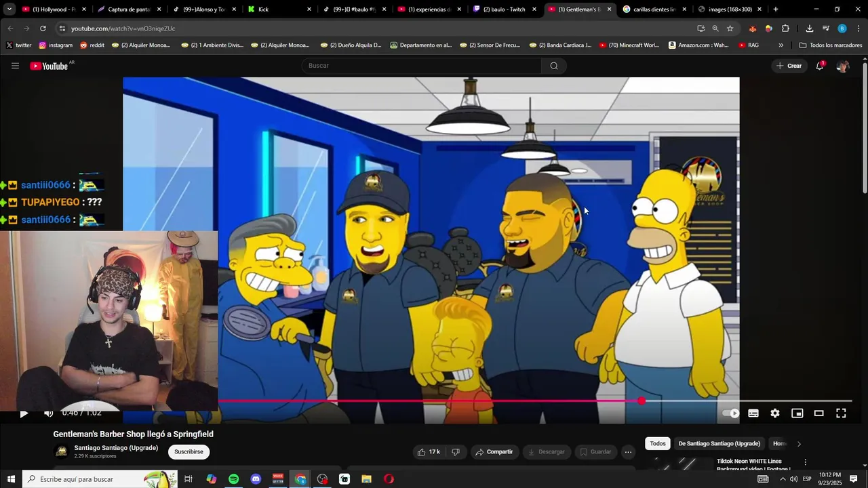
Task: Click the Suscribirse button
Action: [x=189, y=452]
